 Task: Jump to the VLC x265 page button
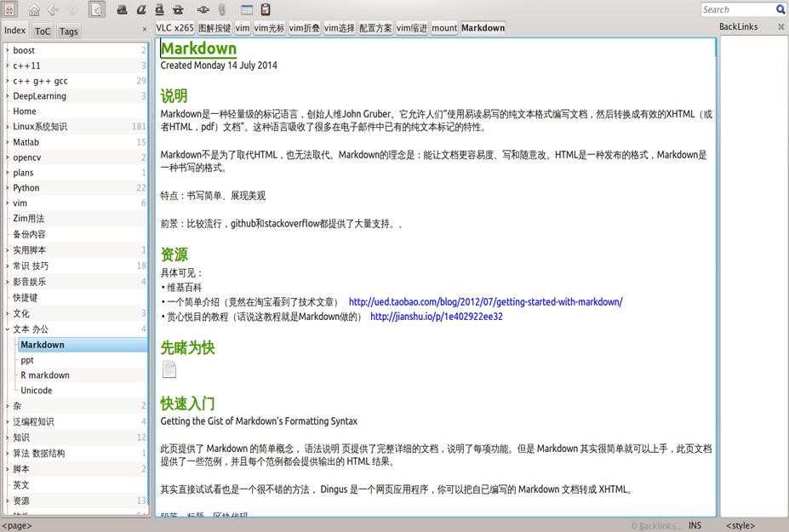(174, 28)
